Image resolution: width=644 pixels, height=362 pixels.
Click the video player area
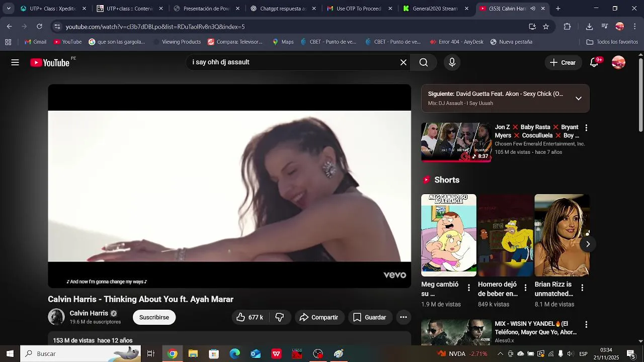click(229, 186)
